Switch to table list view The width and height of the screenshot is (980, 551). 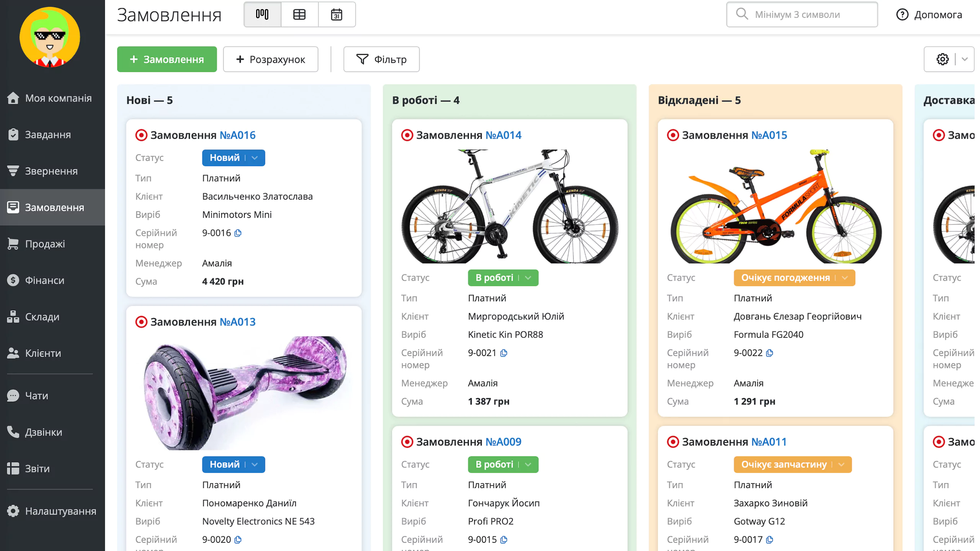299,15
